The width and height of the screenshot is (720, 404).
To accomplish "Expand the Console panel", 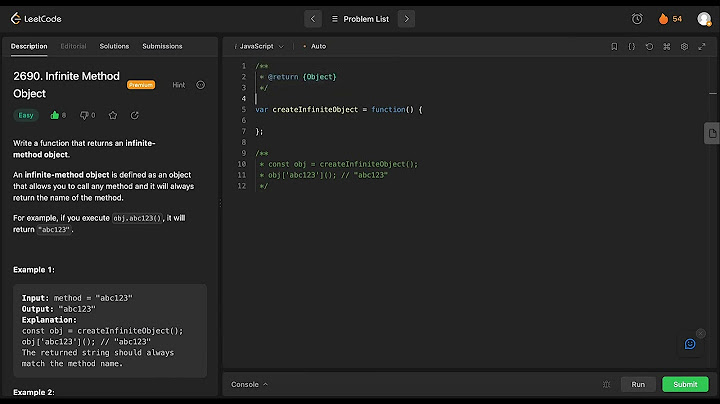I will pyautogui.click(x=249, y=384).
